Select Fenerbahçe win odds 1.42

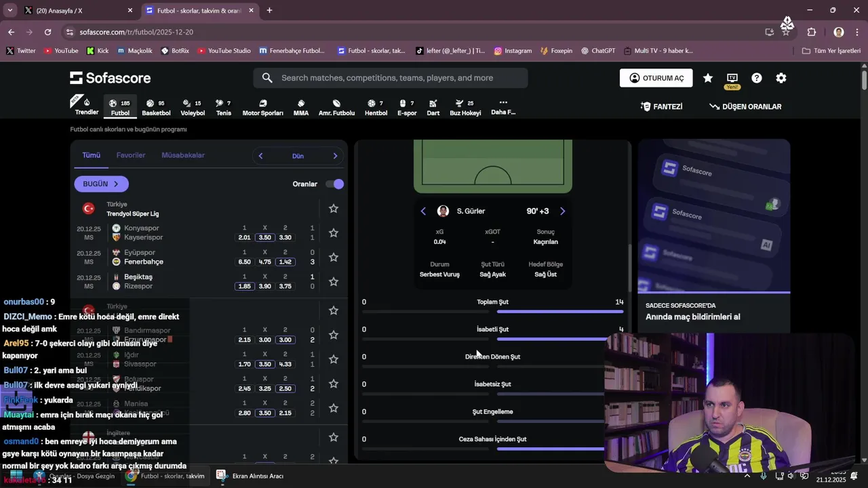(x=285, y=262)
